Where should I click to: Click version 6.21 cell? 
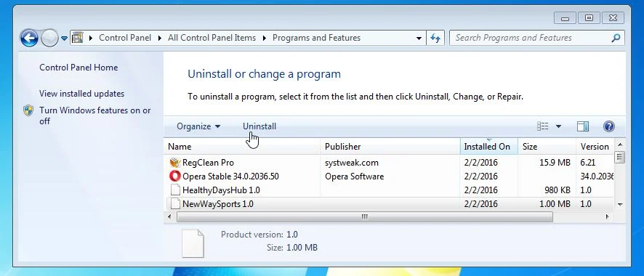(588, 163)
